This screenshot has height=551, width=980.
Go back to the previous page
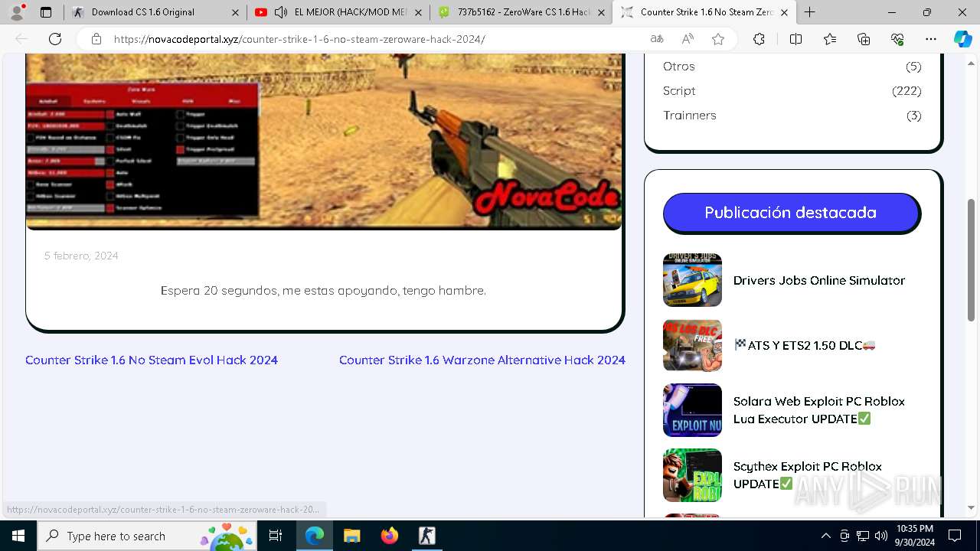click(x=21, y=39)
